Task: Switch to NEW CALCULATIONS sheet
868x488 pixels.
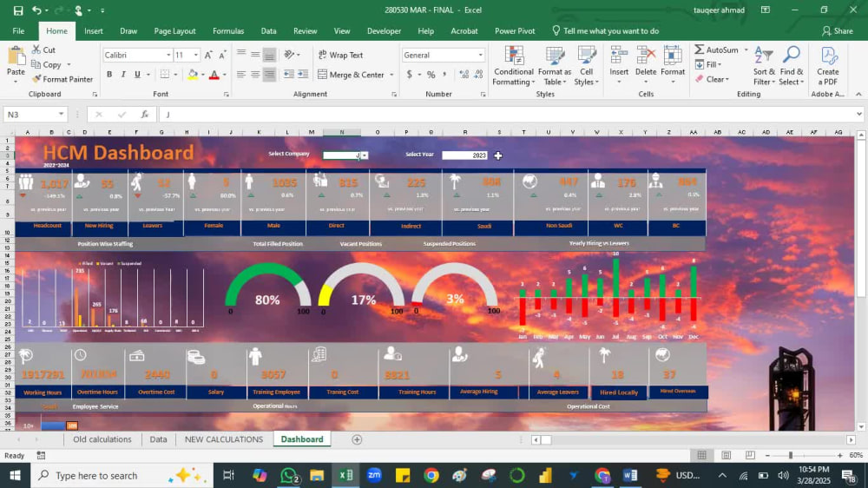Action: [224, 439]
